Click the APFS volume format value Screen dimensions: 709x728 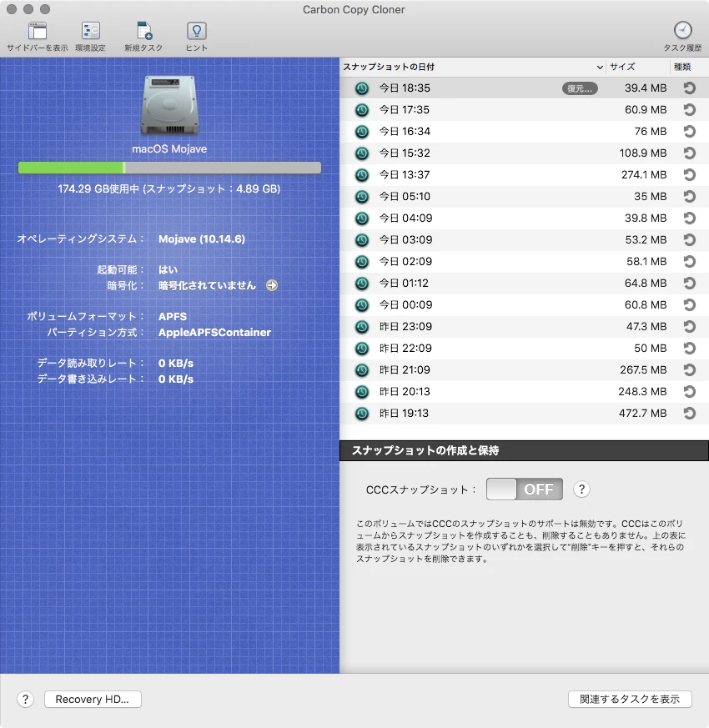tap(173, 317)
